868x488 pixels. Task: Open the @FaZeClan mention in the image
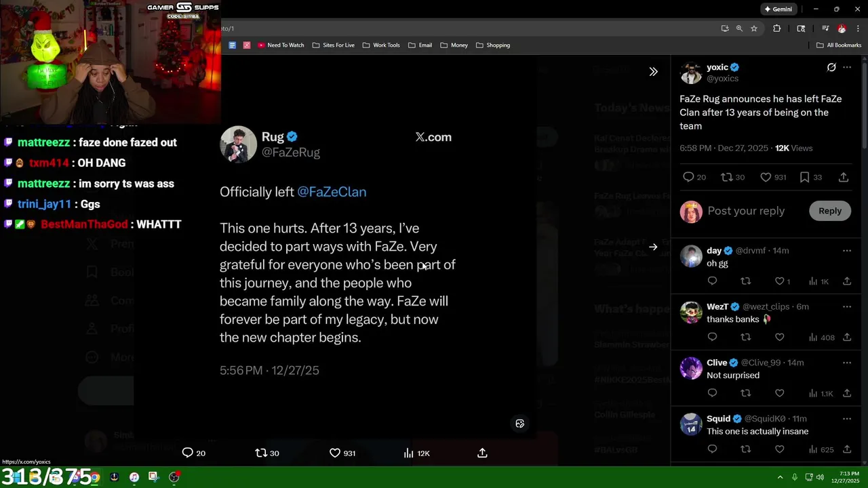[x=332, y=192]
